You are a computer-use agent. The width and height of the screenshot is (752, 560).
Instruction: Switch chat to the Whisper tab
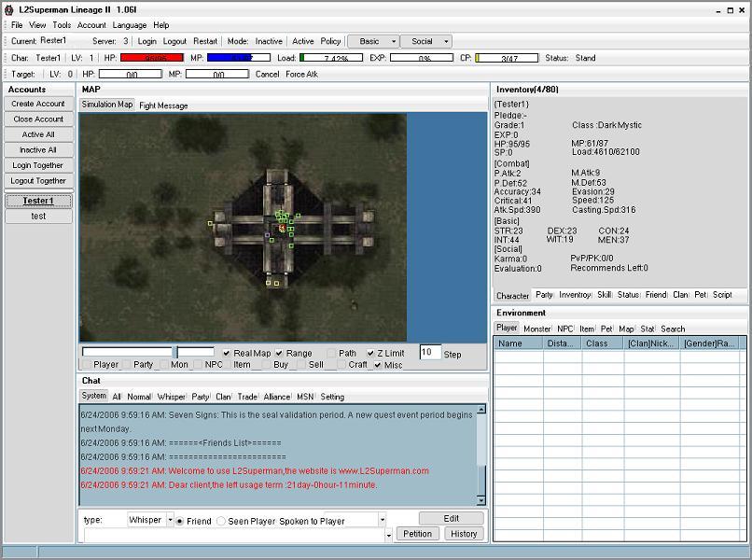point(172,397)
